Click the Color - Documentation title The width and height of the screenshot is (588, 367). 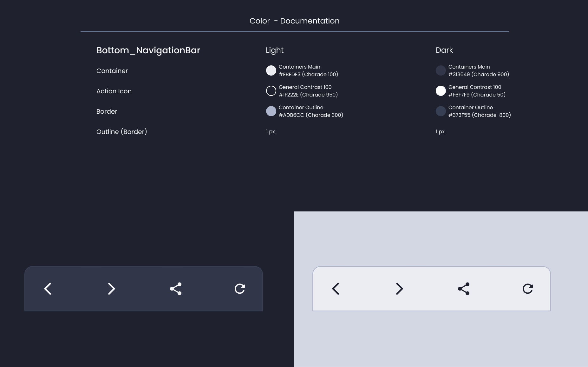[x=294, y=21]
